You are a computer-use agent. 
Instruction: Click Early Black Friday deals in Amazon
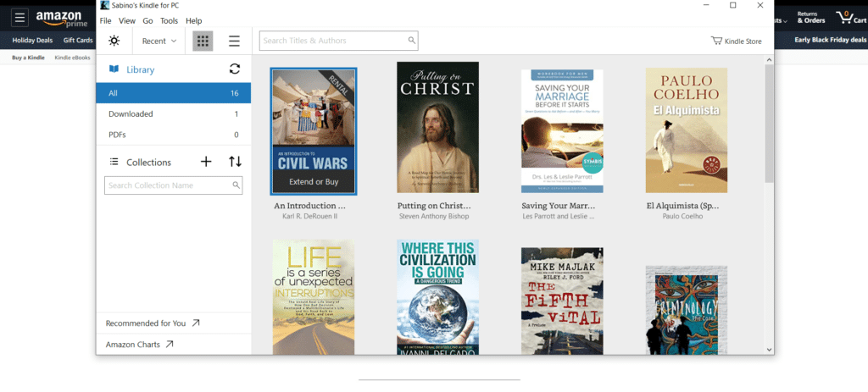coord(831,40)
